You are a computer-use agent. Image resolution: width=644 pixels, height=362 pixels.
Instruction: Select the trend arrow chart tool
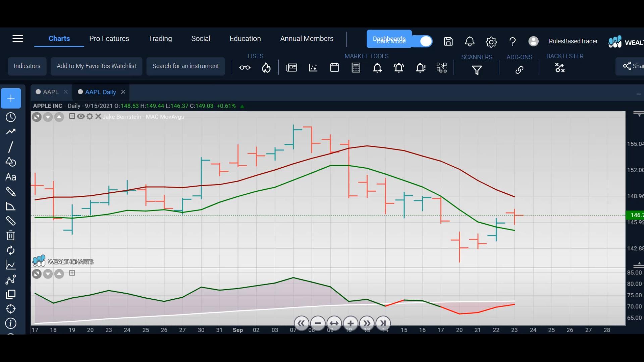click(11, 132)
